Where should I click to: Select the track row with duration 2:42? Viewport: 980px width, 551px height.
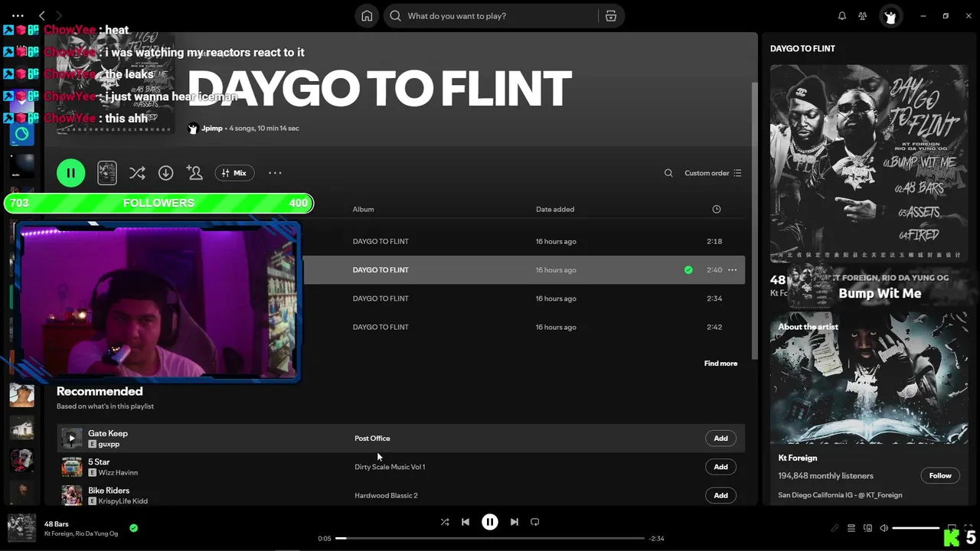click(524, 327)
